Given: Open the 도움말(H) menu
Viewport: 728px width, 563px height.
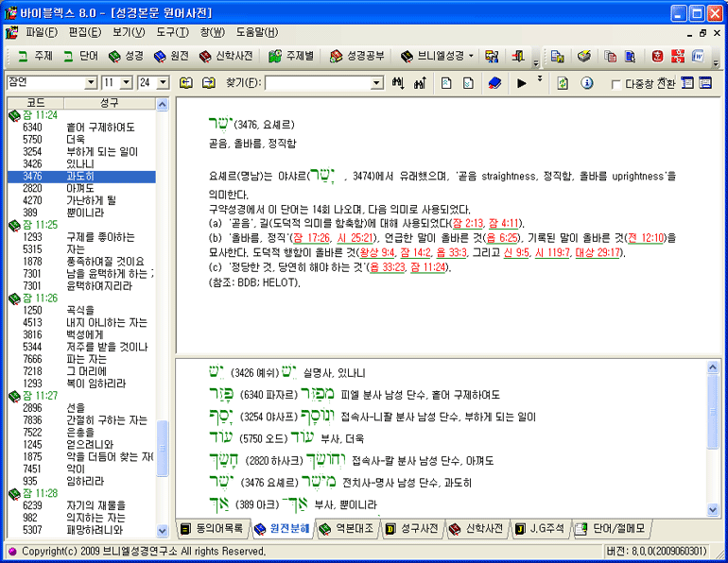Looking at the screenshot, I should pyautogui.click(x=257, y=32).
